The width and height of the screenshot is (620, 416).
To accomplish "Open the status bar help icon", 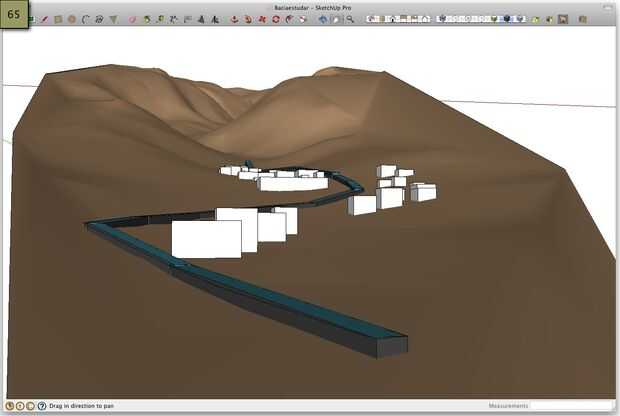I will 42,406.
